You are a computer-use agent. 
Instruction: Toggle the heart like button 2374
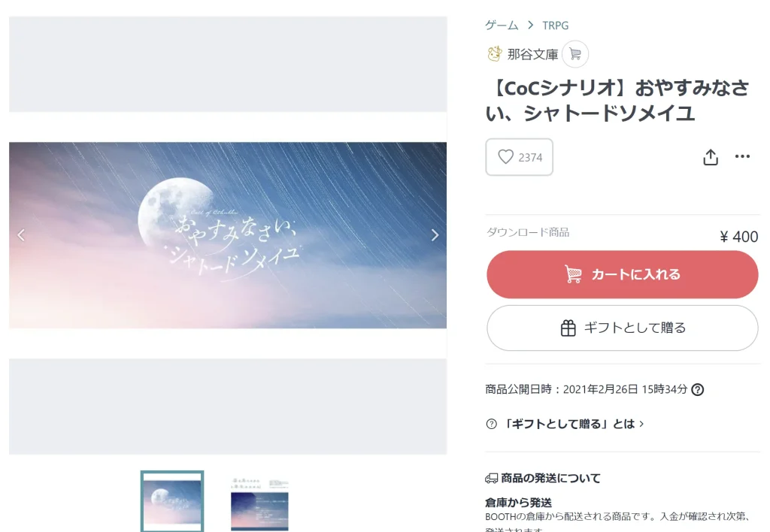click(519, 157)
